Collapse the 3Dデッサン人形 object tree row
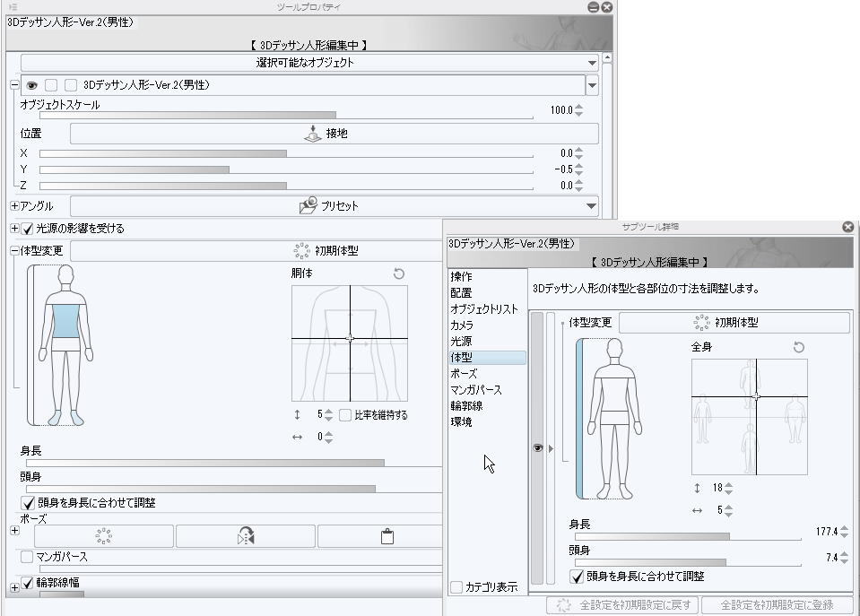 coord(15,85)
